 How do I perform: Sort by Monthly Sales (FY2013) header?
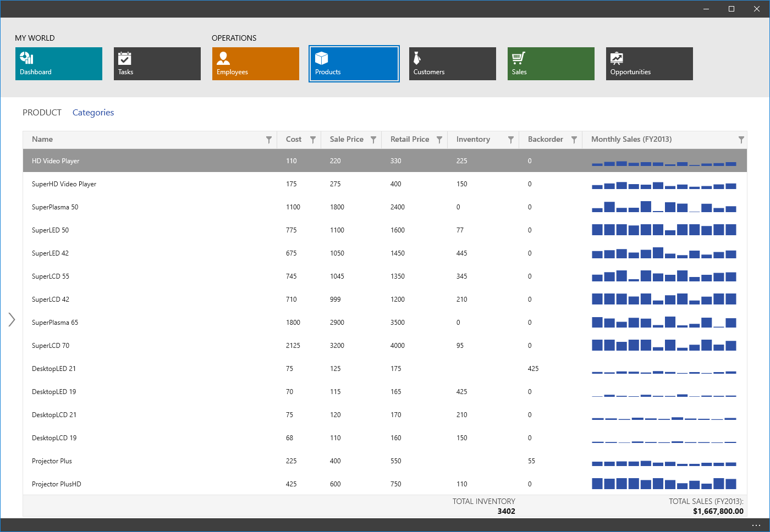coord(631,140)
